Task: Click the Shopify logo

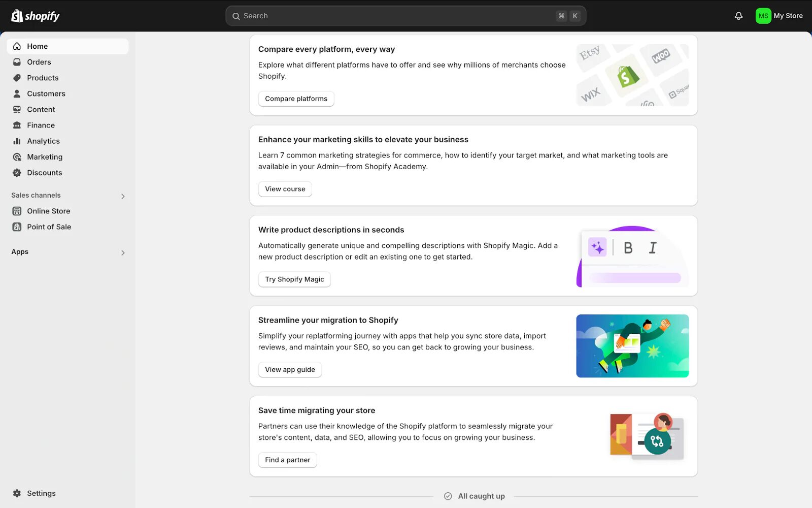Action: pos(36,16)
